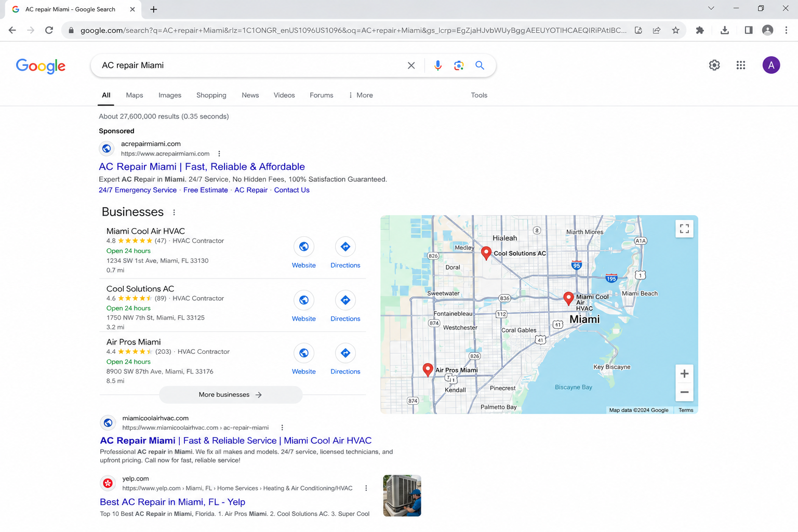Screen dimensions: 798x532
Task: Open Miami Cool Air HVAC organic result title
Action: pyautogui.click(x=236, y=441)
